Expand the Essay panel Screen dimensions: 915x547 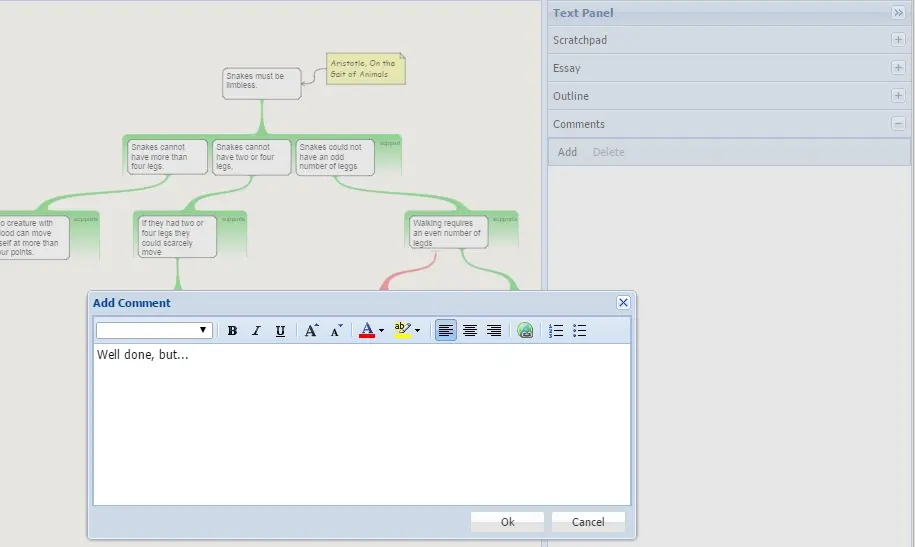tap(897, 68)
